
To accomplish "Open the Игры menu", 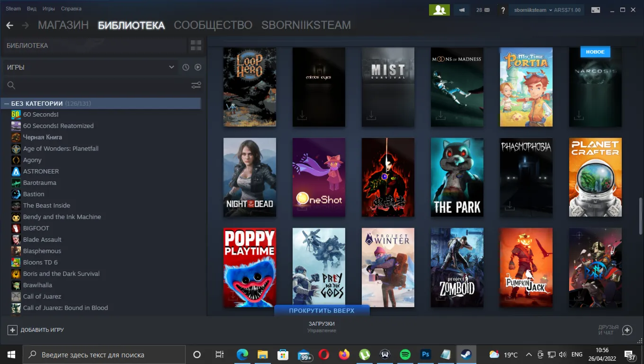I will [x=48, y=9].
